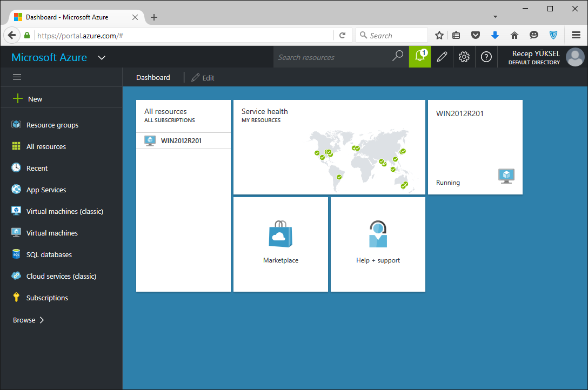This screenshot has height=390, width=588.
Task: Bookmark page with the star icon
Action: pos(439,35)
